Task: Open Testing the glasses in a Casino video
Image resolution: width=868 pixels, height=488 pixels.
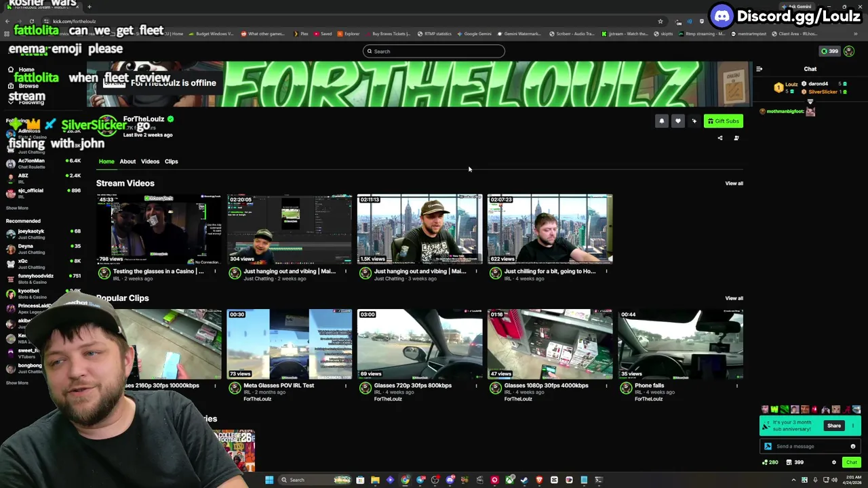Action: (159, 229)
